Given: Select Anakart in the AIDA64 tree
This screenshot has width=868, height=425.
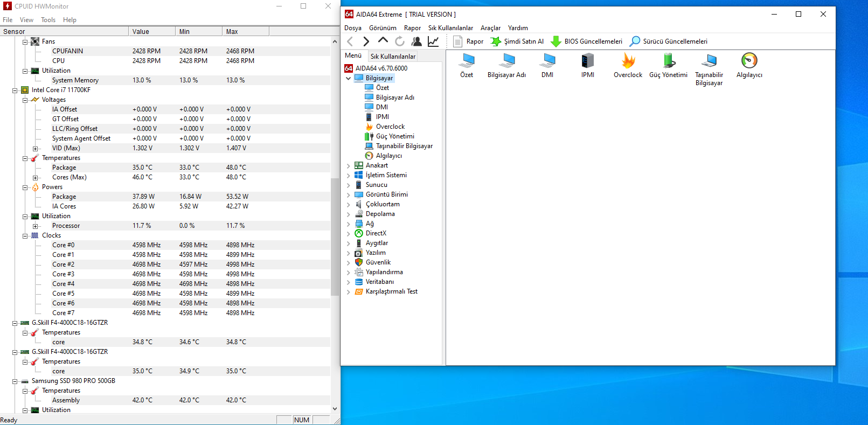Looking at the screenshot, I should [377, 165].
